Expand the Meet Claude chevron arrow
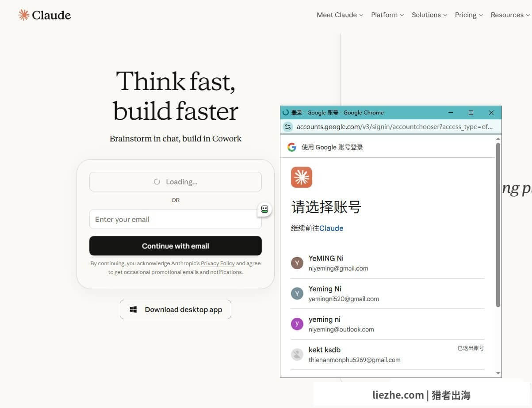The width and height of the screenshot is (532, 408). click(361, 15)
